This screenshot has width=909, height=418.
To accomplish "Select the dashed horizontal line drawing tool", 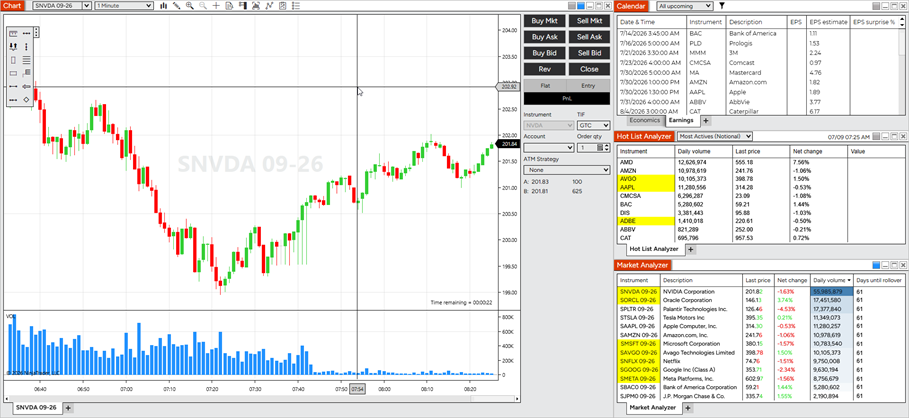I will click(x=27, y=33).
